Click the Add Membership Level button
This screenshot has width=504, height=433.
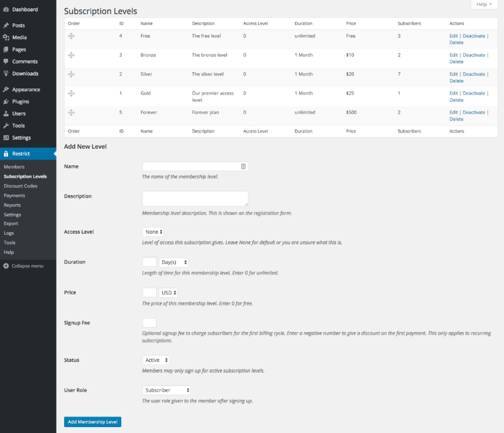[92, 422]
